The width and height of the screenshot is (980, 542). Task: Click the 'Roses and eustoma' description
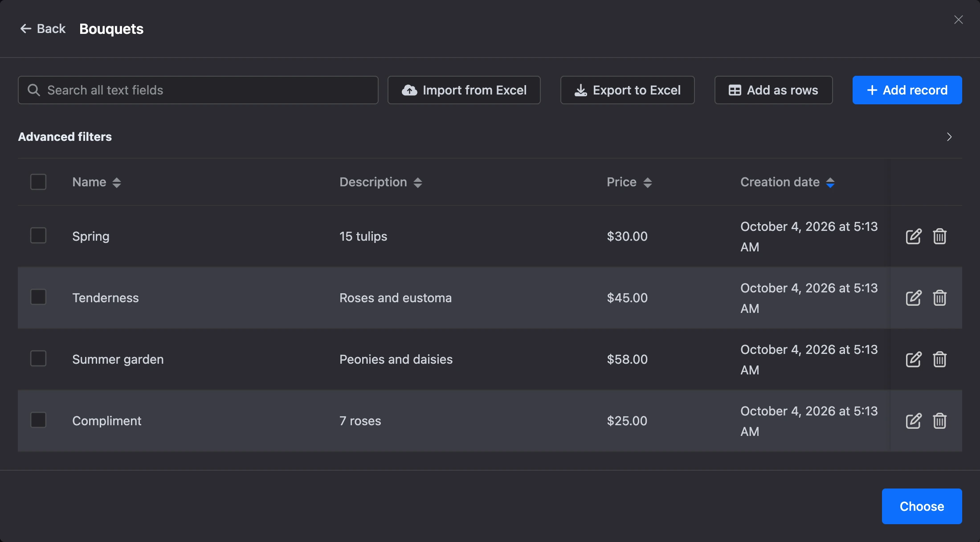396,298
